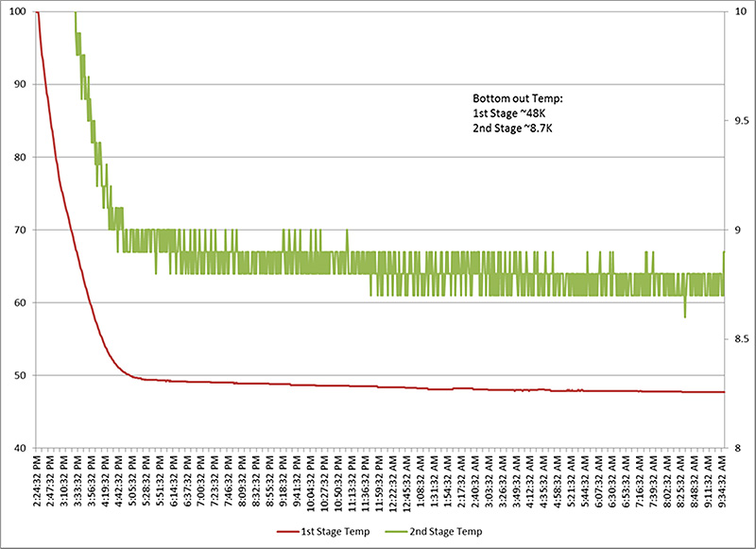
Task: Click the 9:34:32 AM time axis label
Action: pyautogui.click(x=724, y=479)
